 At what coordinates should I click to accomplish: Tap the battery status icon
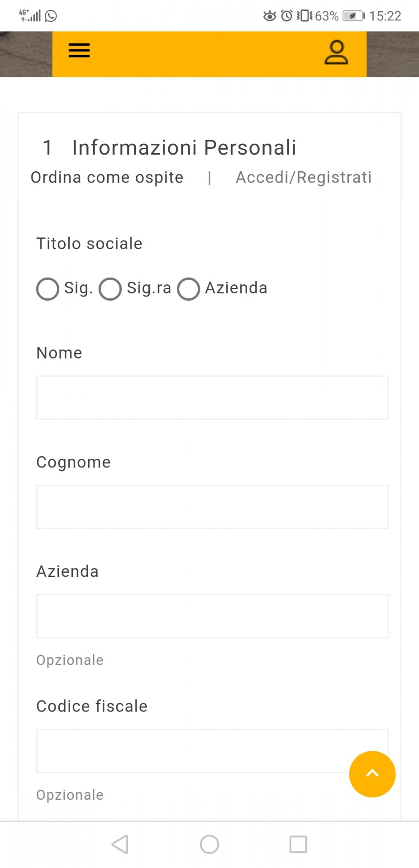[x=353, y=16]
